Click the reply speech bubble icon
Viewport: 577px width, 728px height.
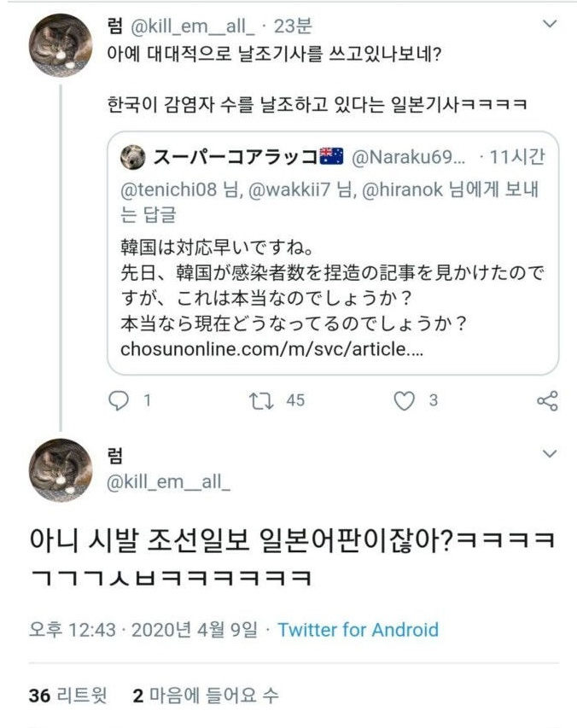pyautogui.click(x=120, y=399)
